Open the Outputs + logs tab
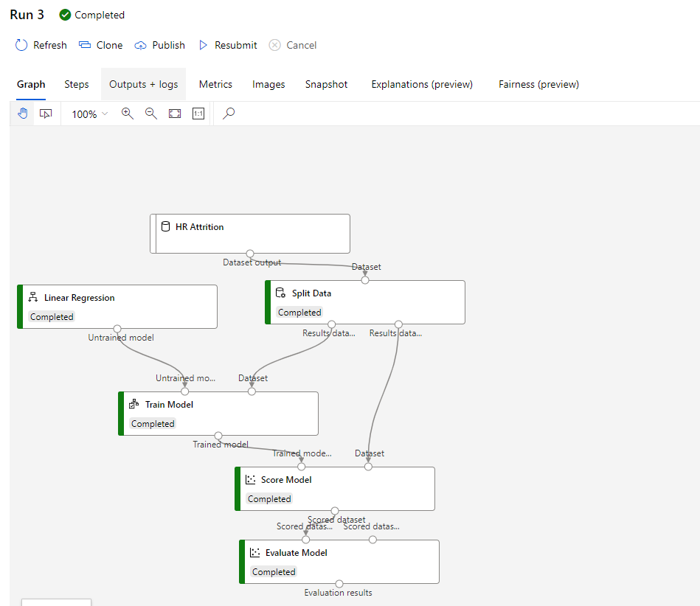The height and width of the screenshot is (606, 700). (143, 84)
